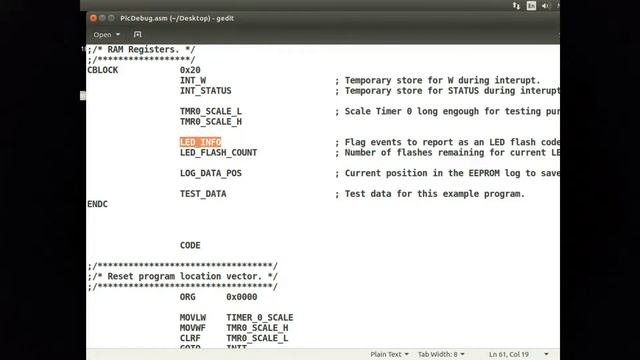Click the INT_STATUS register name

click(x=205, y=91)
